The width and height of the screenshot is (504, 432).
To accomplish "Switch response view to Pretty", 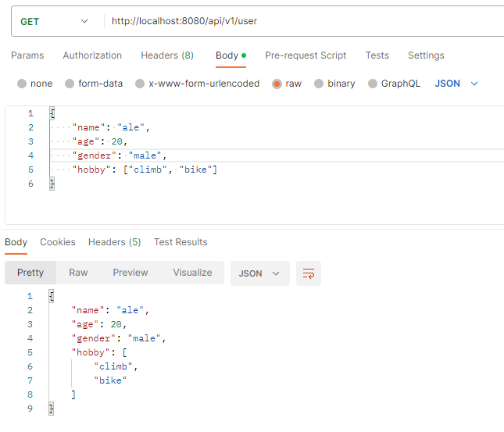I will 30,273.
